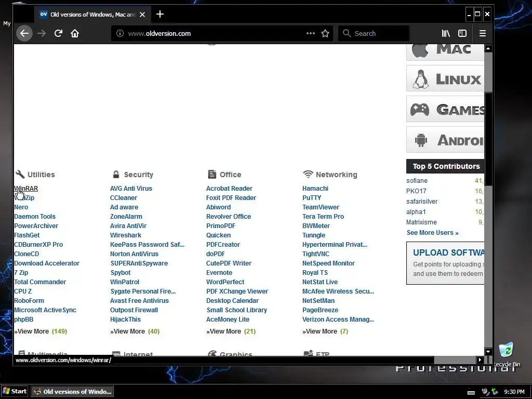Open the browser home page
This screenshot has width=532, height=399.
75,33
